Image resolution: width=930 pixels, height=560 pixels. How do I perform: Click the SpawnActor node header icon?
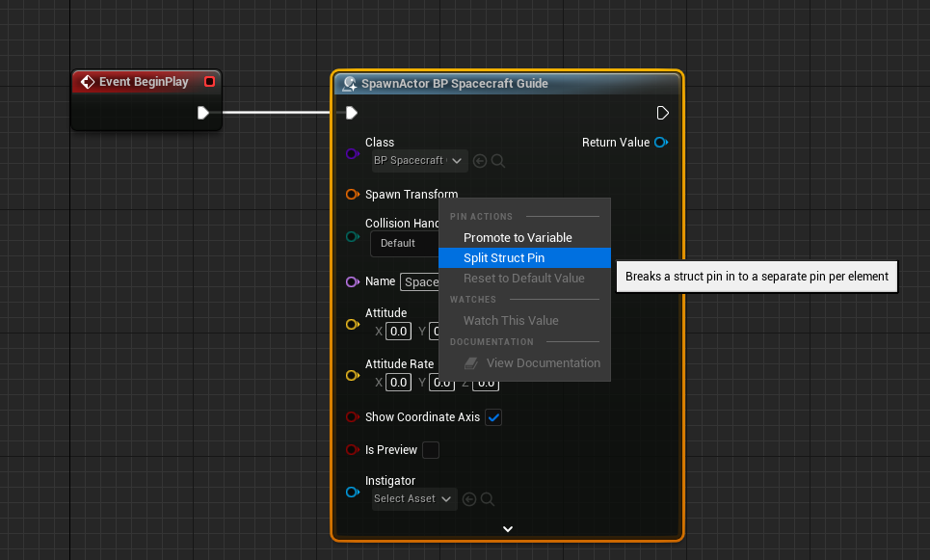[x=349, y=84]
